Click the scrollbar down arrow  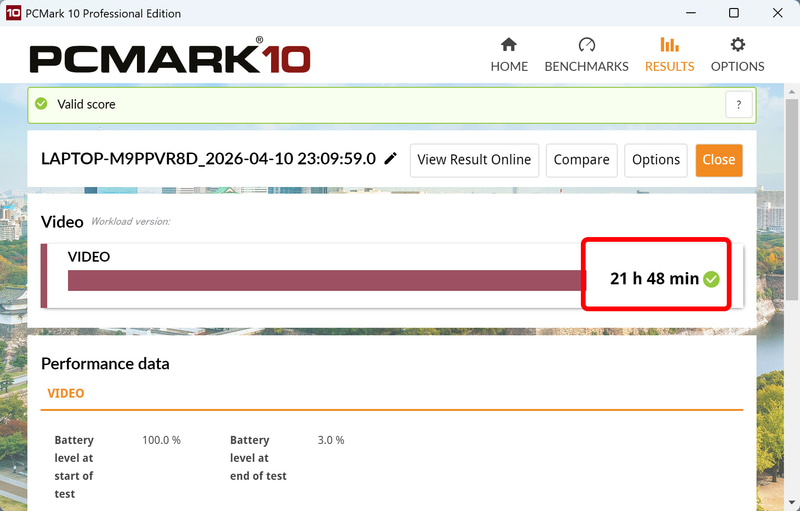coord(791,502)
